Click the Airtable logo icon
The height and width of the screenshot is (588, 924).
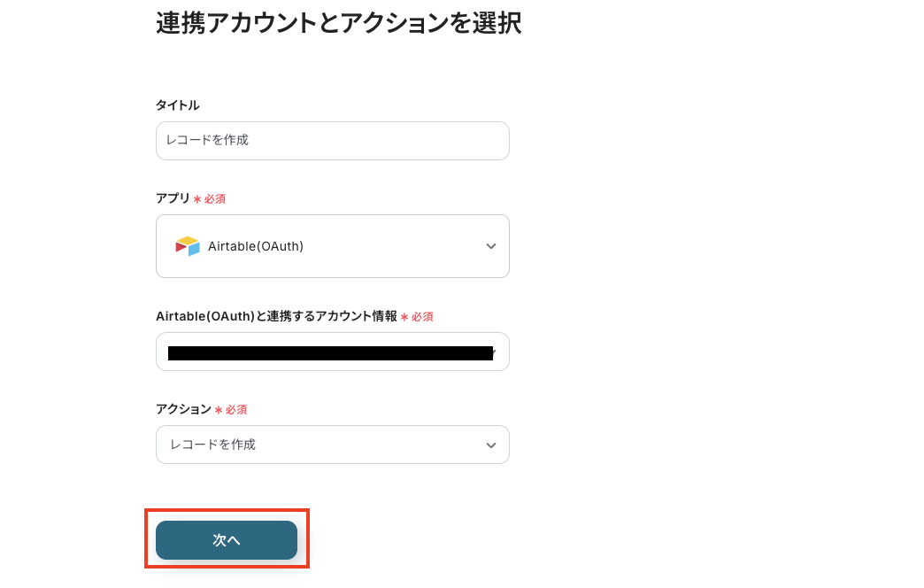click(x=188, y=246)
